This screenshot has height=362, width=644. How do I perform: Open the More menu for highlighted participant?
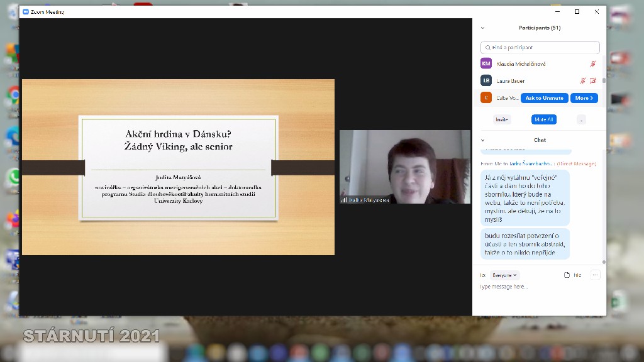(584, 98)
